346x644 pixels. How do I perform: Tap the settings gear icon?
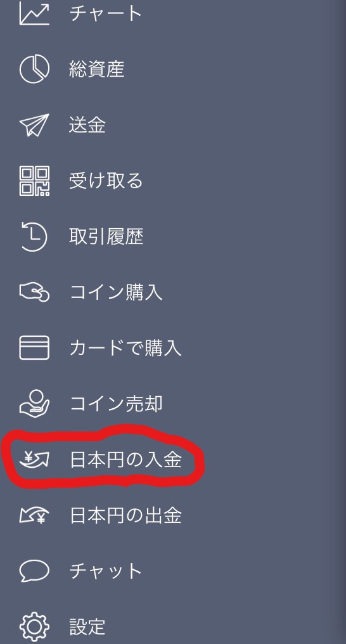(x=34, y=627)
